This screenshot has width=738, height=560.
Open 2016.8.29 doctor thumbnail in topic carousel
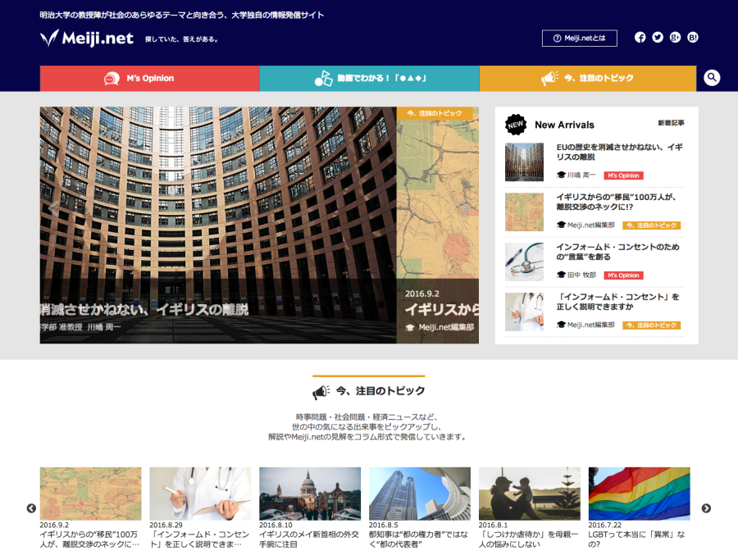pos(201,494)
